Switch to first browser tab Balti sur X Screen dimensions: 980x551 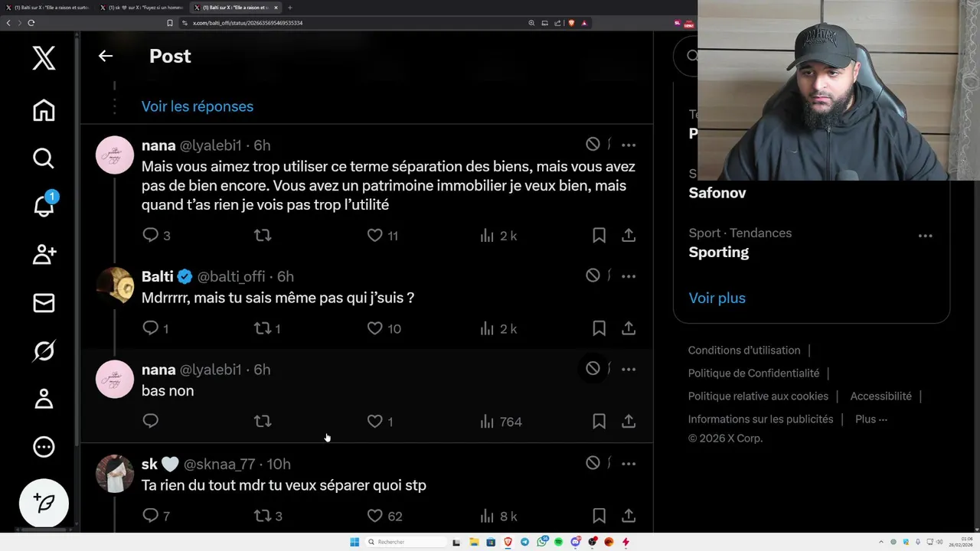[x=47, y=8]
